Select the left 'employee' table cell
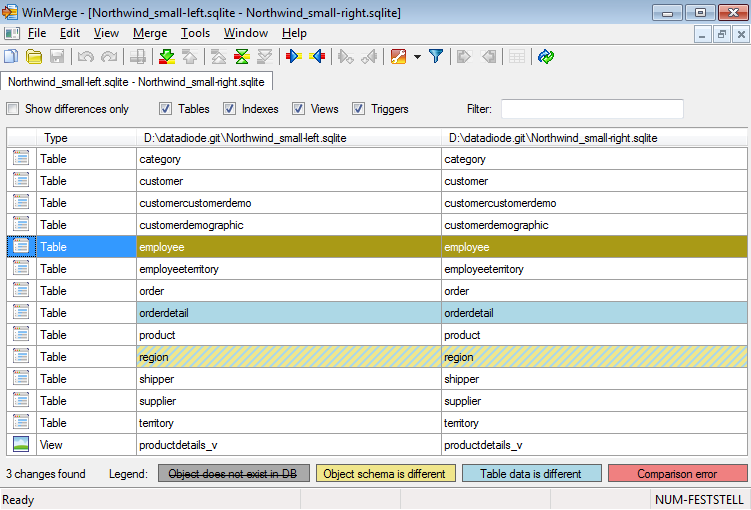751x510 pixels. pyautogui.click(x=289, y=247)
